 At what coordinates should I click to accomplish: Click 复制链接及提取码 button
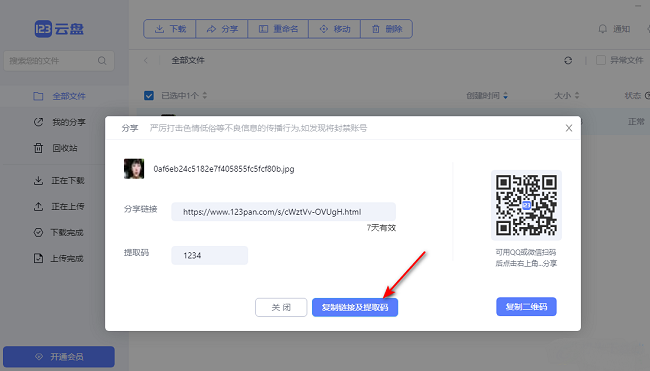(355, 308)
